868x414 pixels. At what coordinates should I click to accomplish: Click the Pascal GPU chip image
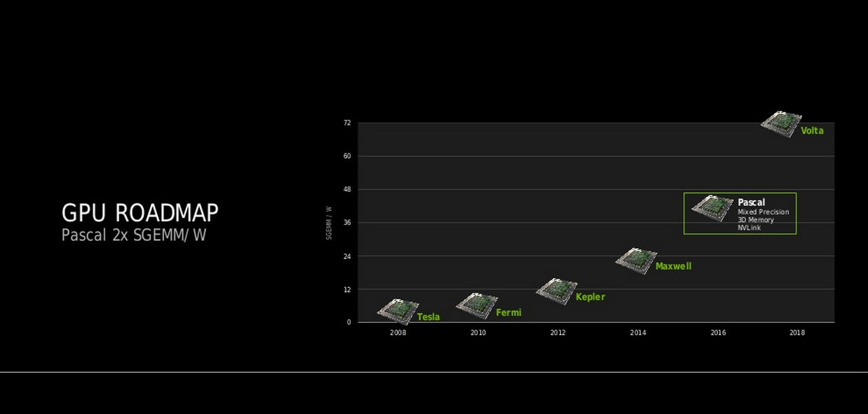712,208
